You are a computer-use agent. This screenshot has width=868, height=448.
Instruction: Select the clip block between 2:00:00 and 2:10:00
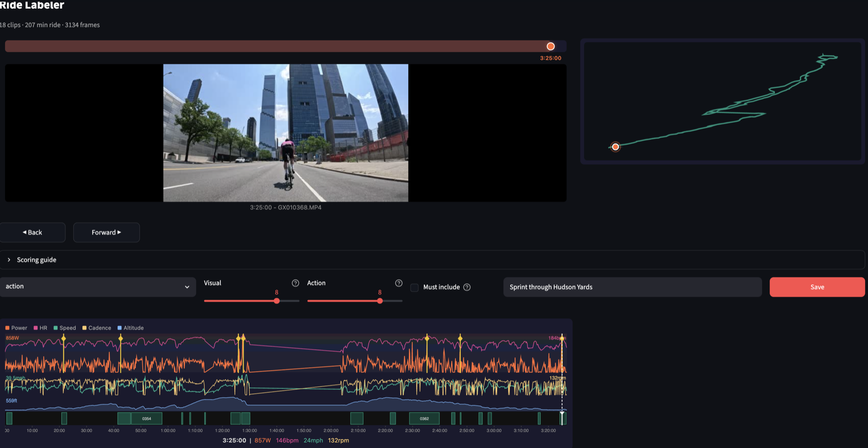tap(357, 418)
